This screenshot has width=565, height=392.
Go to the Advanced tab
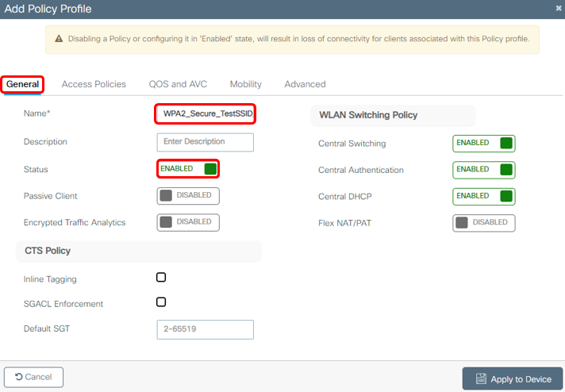point(305,84)
